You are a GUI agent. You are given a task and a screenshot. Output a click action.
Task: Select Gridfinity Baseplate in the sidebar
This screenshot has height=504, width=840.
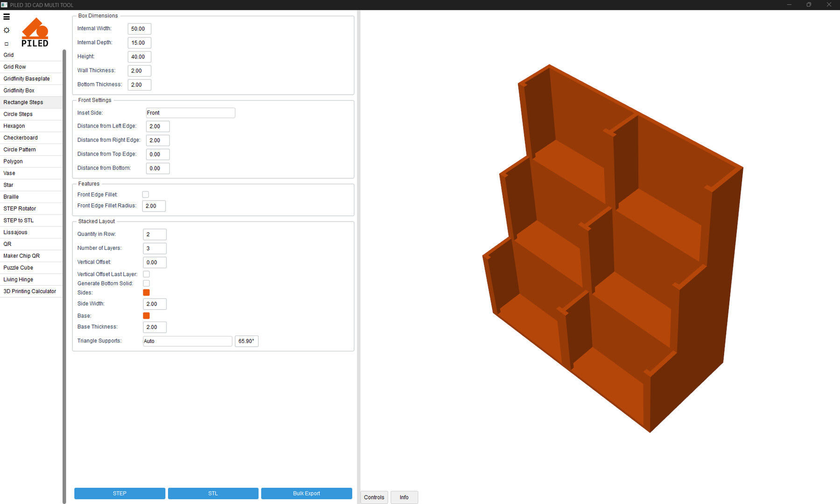pos(27,79)
